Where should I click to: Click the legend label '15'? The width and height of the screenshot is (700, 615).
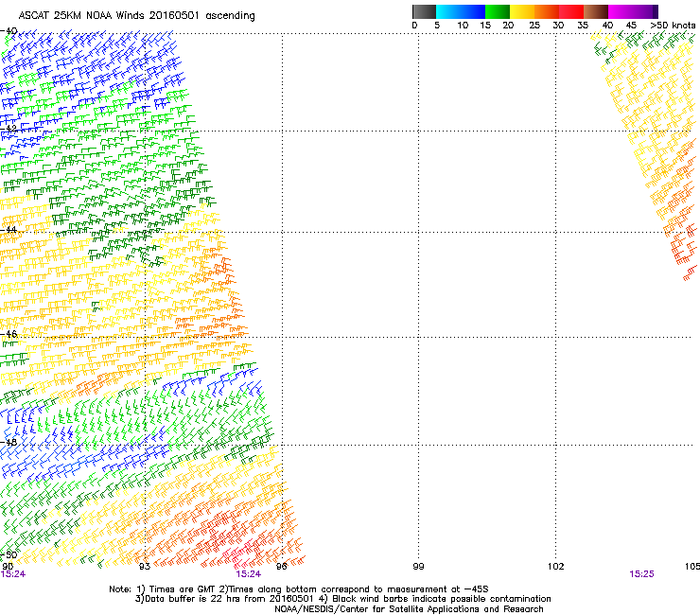(485, 26)
